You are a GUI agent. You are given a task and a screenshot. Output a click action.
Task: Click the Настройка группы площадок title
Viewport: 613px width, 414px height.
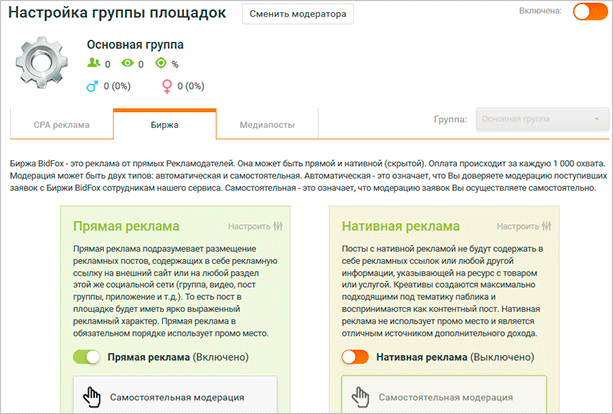click(x=117, y=13)
